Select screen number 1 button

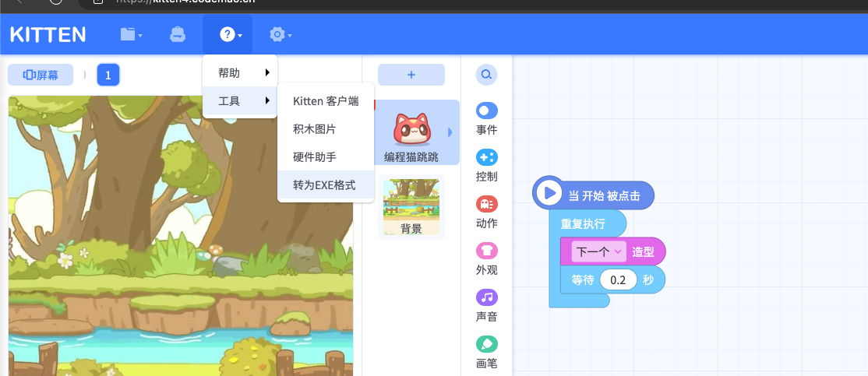coord(108,75)
